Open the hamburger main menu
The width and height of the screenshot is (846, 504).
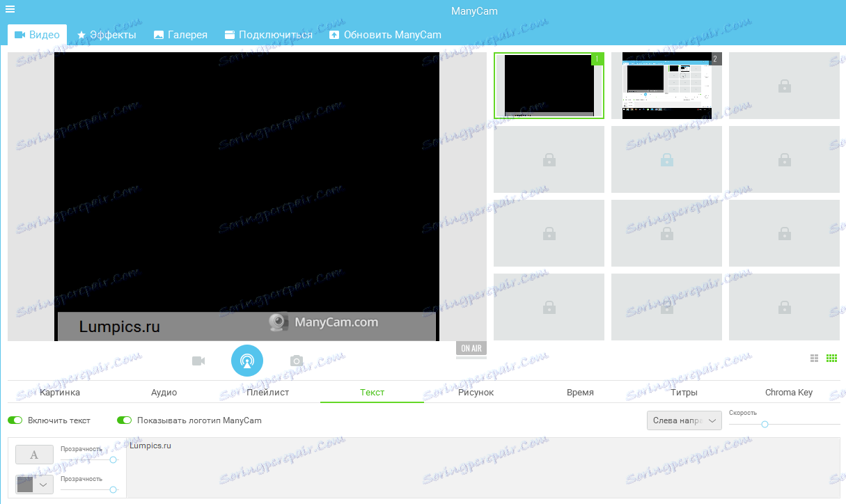pos(10,9)
